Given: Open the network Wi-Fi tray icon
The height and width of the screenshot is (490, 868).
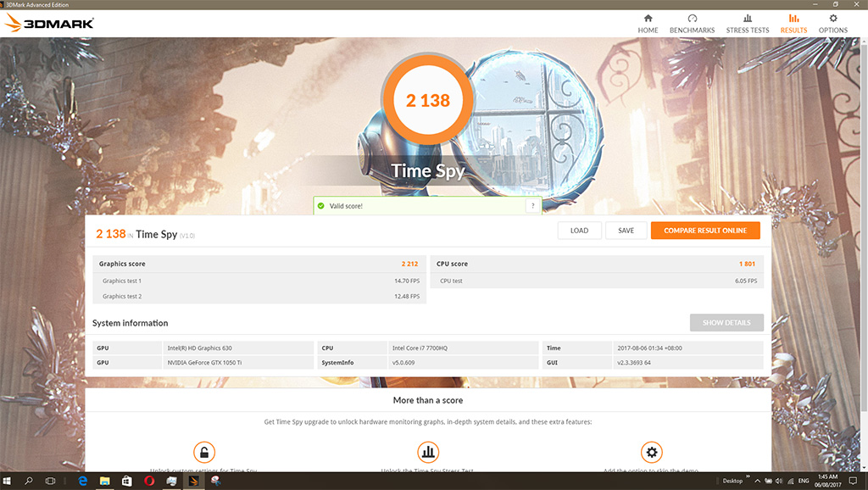Looking at the screenshot, I should pyautogui.click(x=791, y=481).
